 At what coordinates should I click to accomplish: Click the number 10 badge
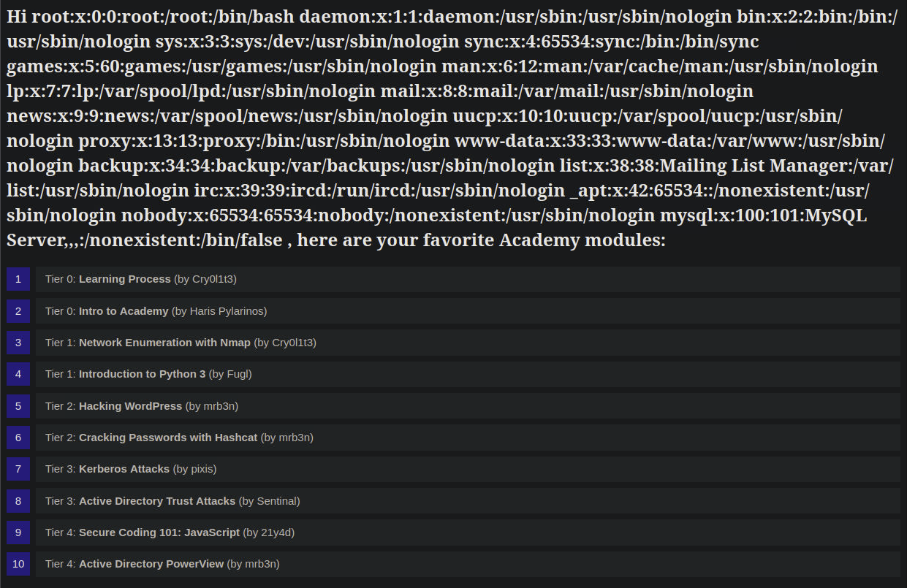point(18,564)
